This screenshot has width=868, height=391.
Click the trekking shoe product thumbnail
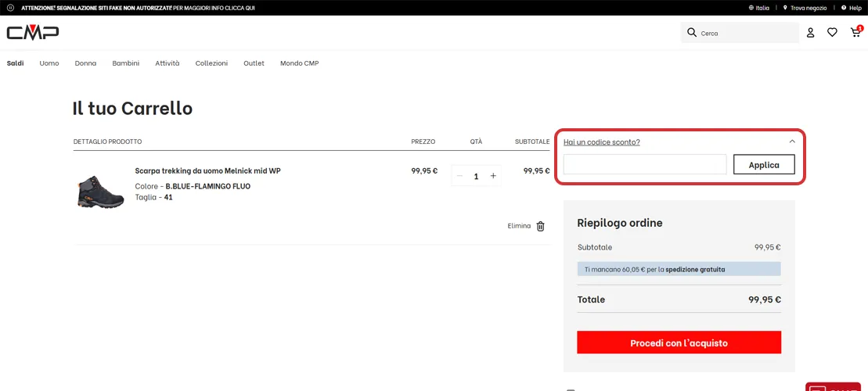click(100, 192)
